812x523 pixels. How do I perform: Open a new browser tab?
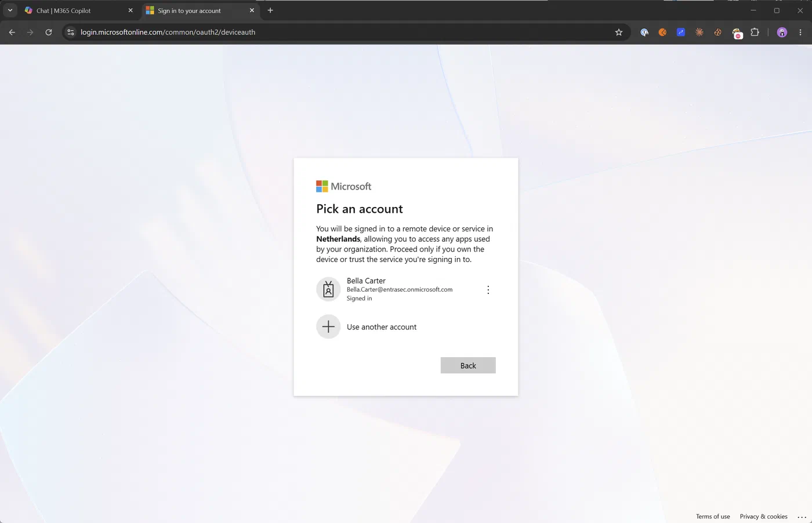[270, 10]
